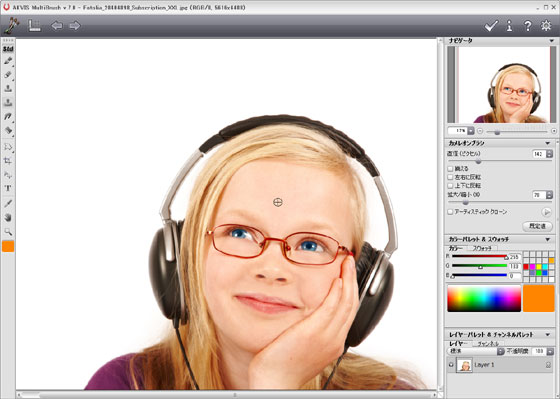Click the red R channel slider
The image size is (560, 399).
479,257
